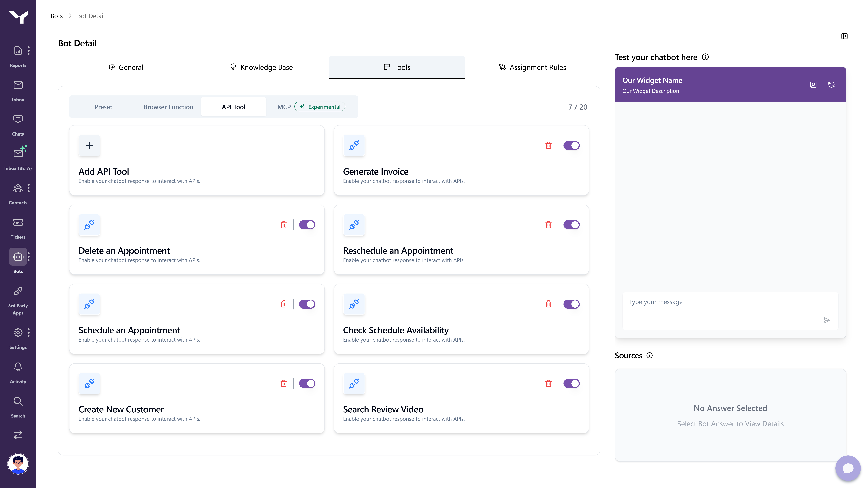Refresh the chatbot test widget
This screenshot has height=488, width=868.
pos(831,84)
